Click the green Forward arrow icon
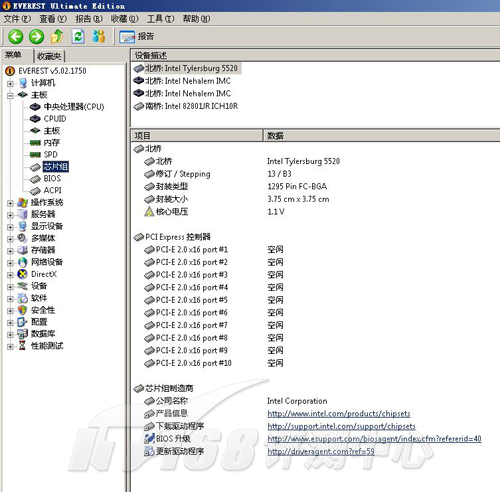Screen dimensions: 500x492 36,36
